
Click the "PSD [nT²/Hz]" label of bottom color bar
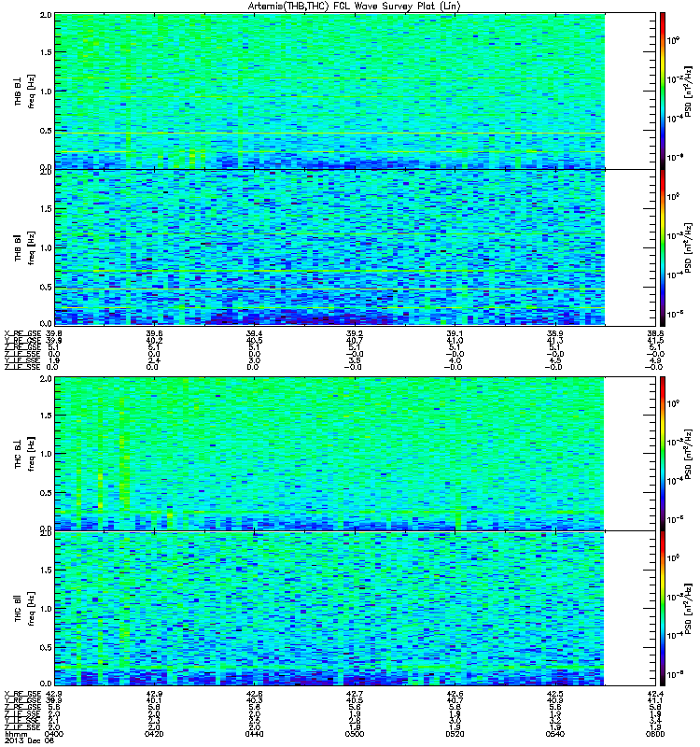pyautogui.click(x=689, y=609)
